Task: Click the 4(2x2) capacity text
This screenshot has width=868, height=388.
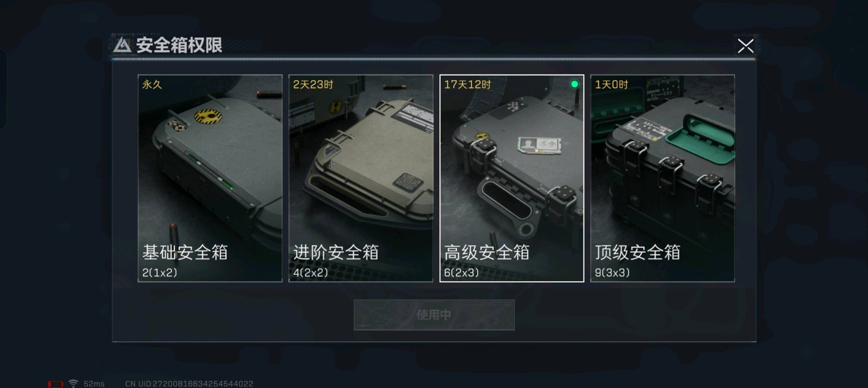Action: [311, 273]
